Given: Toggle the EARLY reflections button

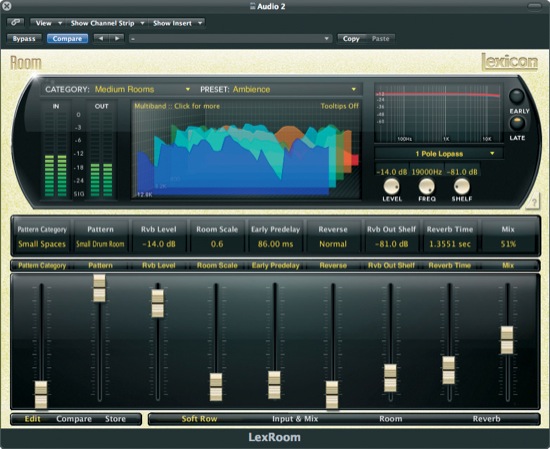Looking at the screenshot, I should coord(516,96).
